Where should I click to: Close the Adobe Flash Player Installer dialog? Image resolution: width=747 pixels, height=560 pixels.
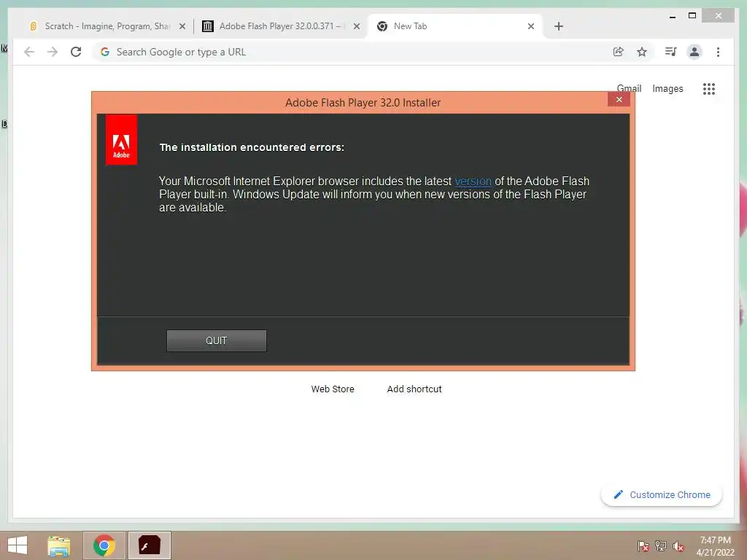[619, 99]
